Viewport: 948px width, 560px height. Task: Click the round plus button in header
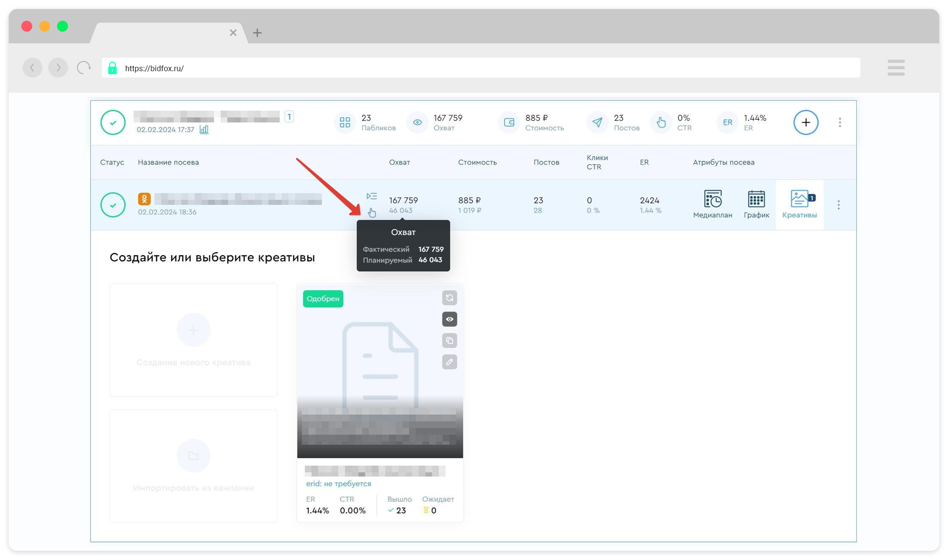click(806, 123)
